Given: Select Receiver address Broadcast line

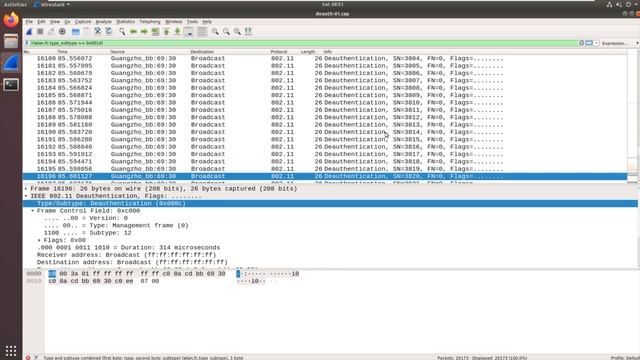Looking at the screenshot, I should coord(126,255).
